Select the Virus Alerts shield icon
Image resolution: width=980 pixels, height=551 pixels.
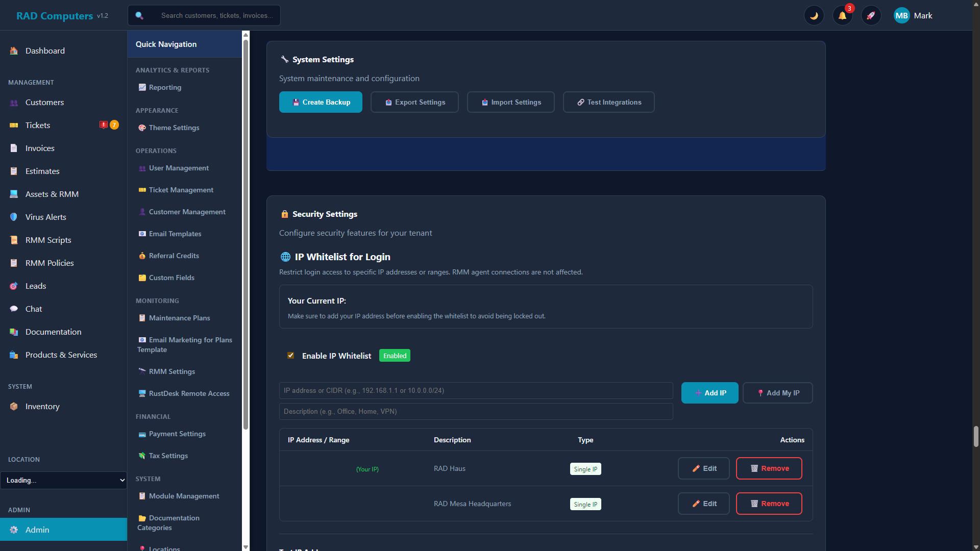tap(14, 217)
